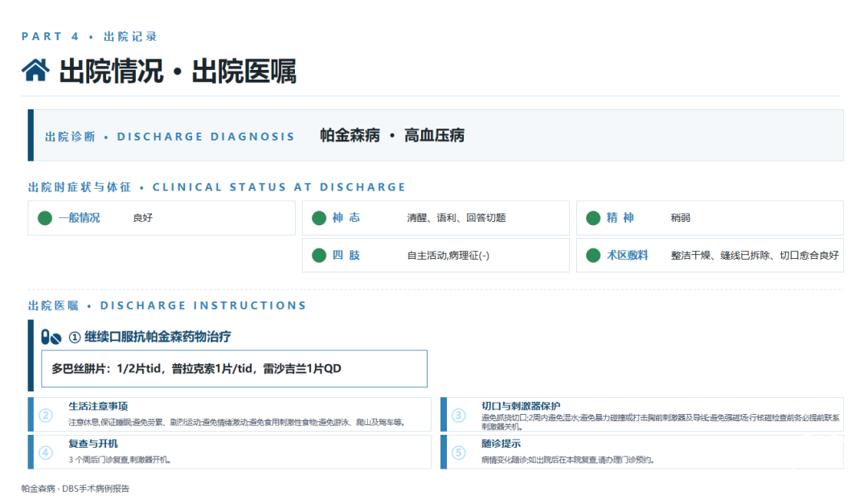This screenshot has width=868, height=504.
Task: Click the circled number 2 beside 生活注意事项
Action: pyautogui.click(x=46, y=415)
